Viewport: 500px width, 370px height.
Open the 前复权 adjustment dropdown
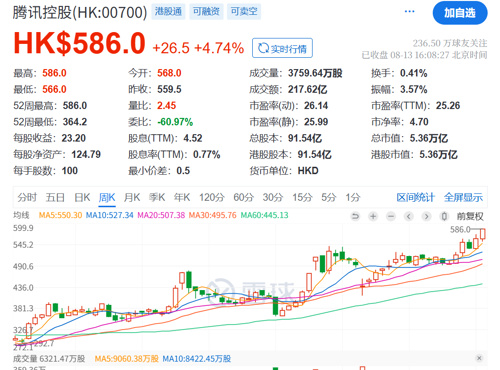[470, 216]
